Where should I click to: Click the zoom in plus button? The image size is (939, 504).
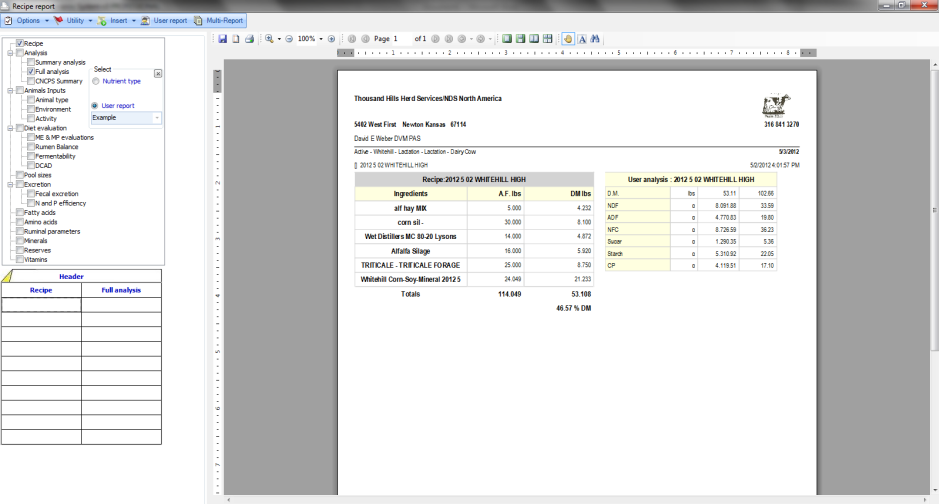pos(332,39)
